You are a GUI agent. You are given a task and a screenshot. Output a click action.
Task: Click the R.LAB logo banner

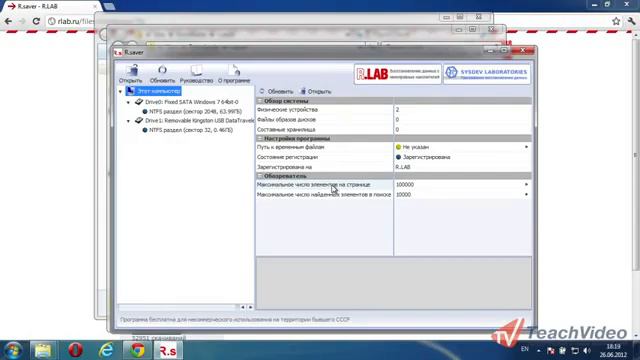point(398,74)
